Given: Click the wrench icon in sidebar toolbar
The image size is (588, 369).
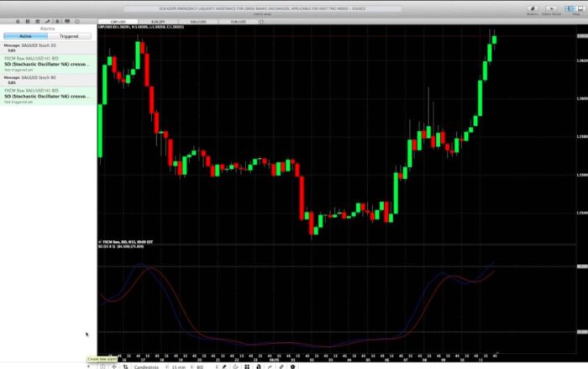Looking at the screenshot, I should tap(47, 21).
